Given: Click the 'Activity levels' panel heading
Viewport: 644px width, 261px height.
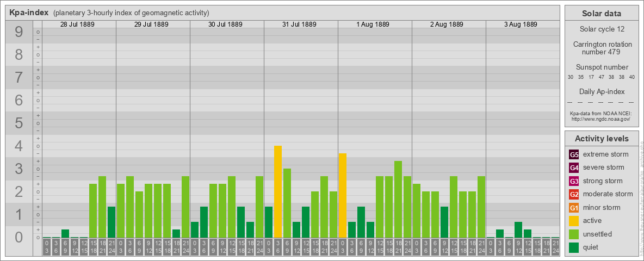Looking at the screenshot, I should (x=602, y=139).
